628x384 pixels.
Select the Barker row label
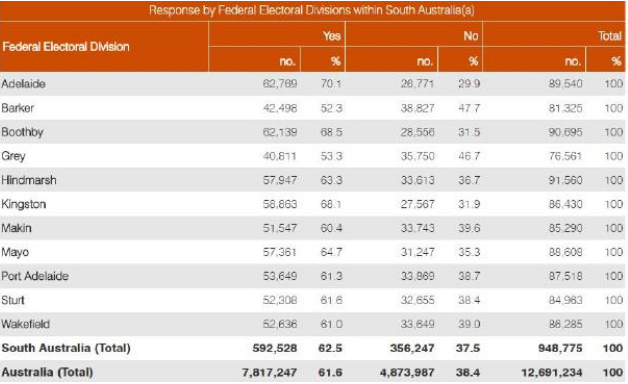click(18, 108)
